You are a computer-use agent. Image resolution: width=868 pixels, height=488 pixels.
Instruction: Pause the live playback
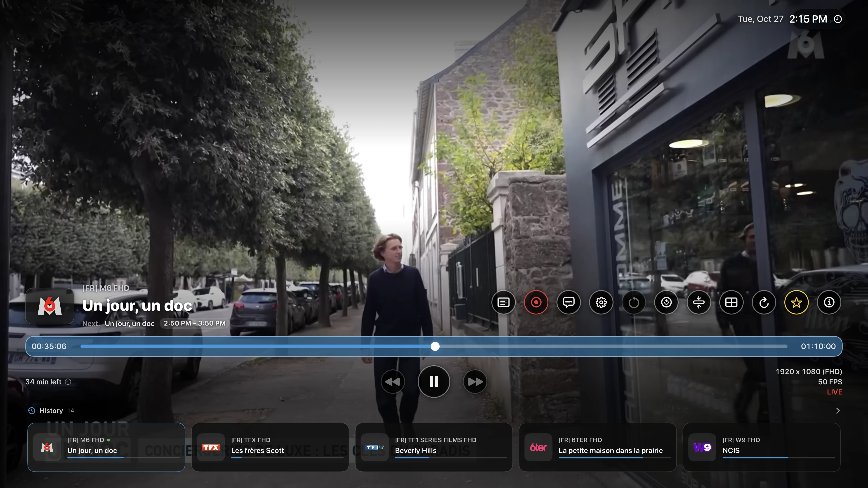pos(434,382)
